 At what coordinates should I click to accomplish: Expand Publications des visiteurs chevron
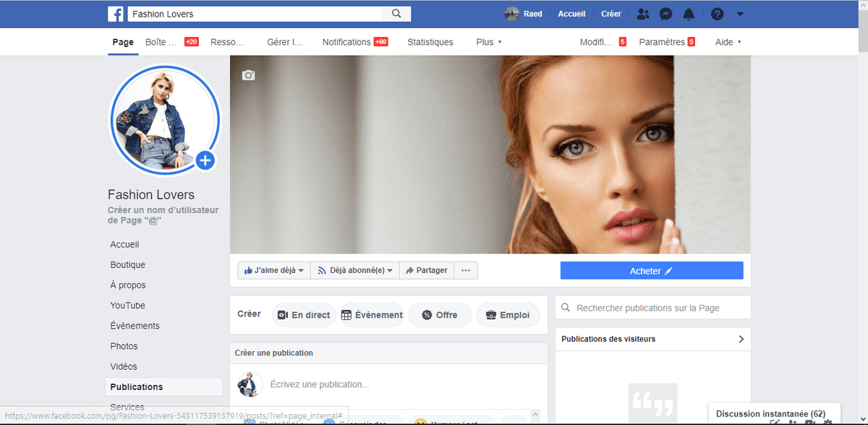point(741,339)
